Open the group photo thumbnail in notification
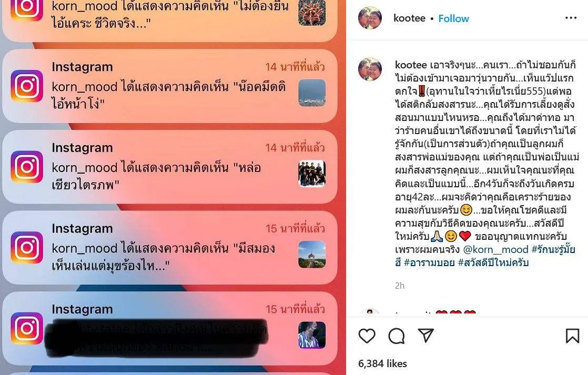 [312, 174]
